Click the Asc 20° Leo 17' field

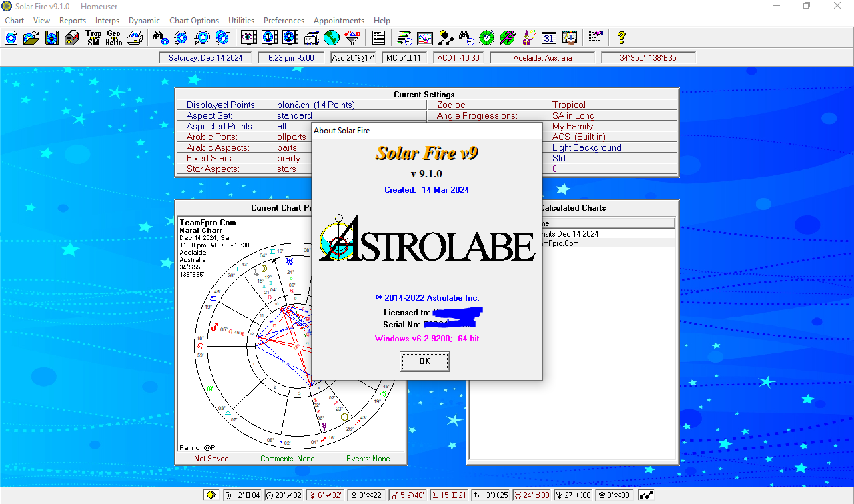[354, 58]
